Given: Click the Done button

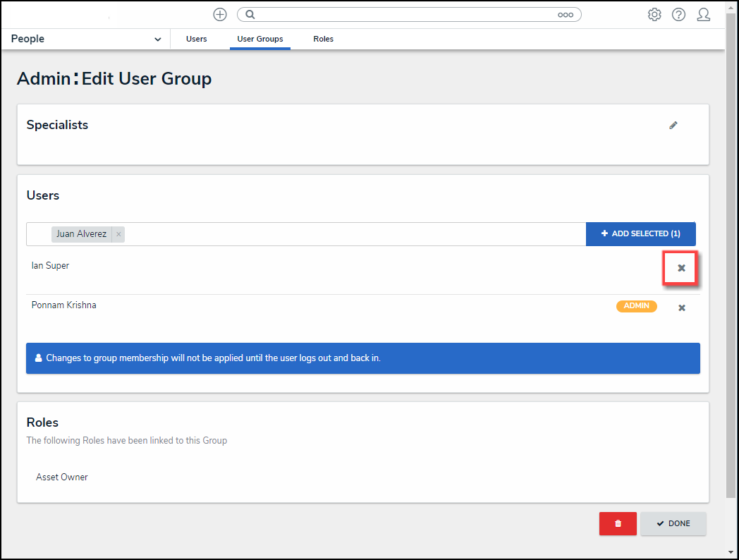Looking at the screenshot, I should [x=673, y=523].
